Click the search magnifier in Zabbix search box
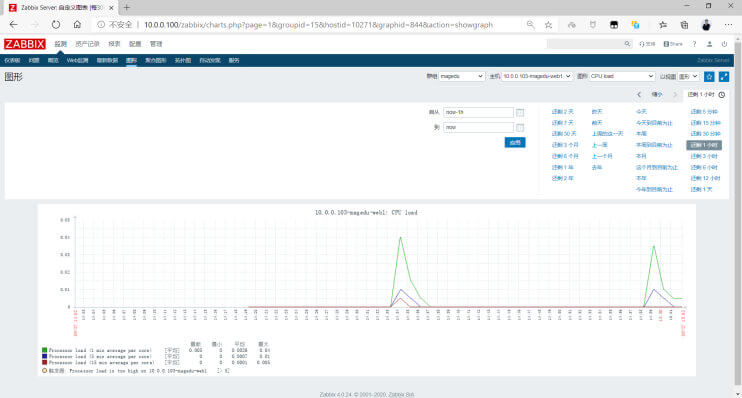This screenshot has width=742, height=398. click(x=627, y=44)
